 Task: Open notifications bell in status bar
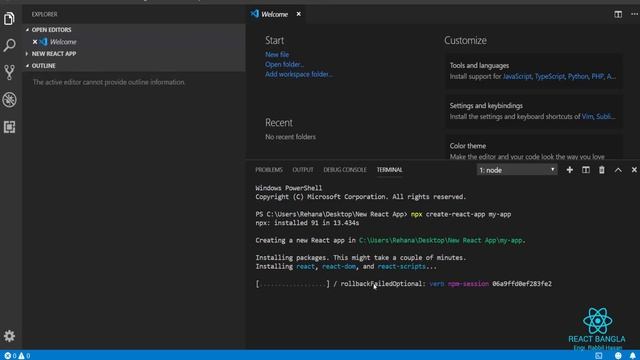[633, 356]
